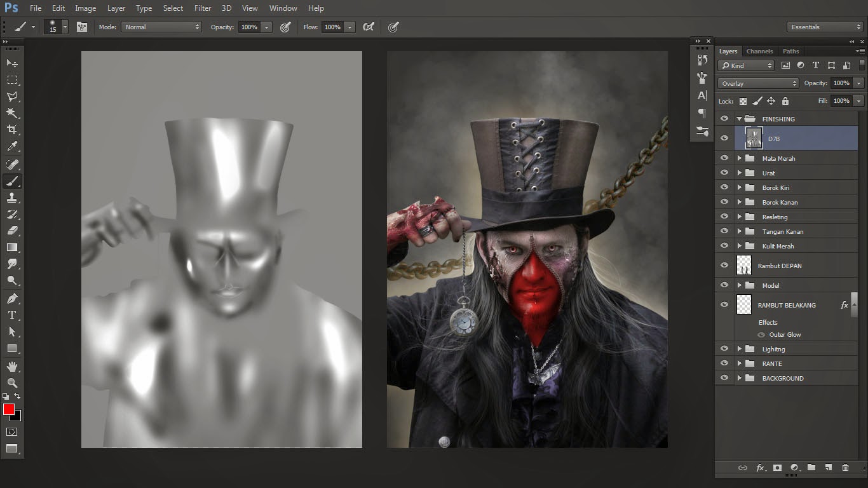Open the brush Mode dropdown
This screenshot has height=488, width=868.
click(161, 27)
